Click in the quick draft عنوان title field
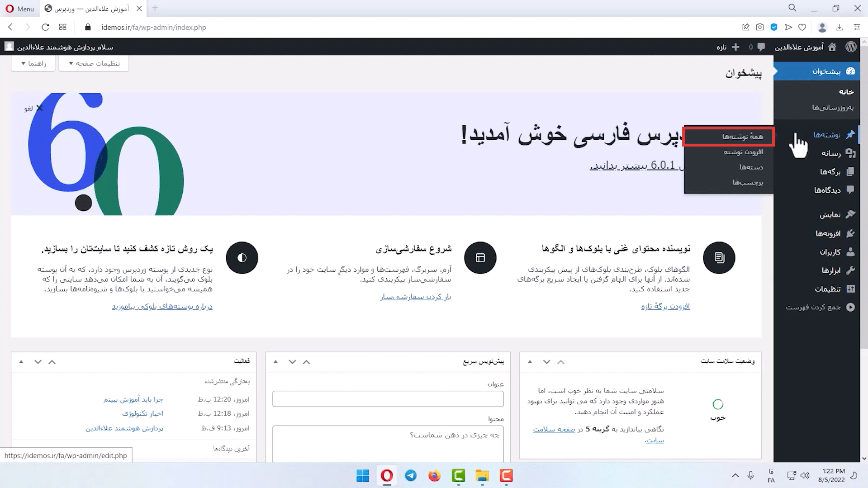 (x=388, y=399)
